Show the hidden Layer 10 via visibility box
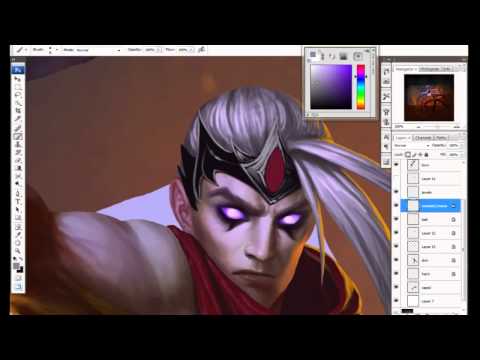Viewport: 480px width, 360px height. point(396,178)
